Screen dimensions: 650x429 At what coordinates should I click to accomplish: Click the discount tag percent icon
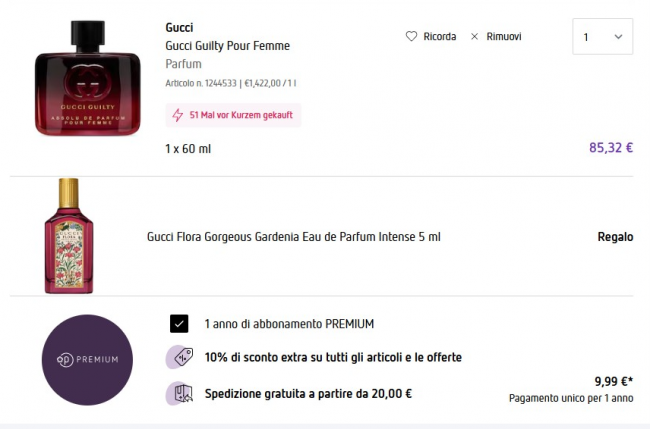pyautogui.click(x=180, y=357)
